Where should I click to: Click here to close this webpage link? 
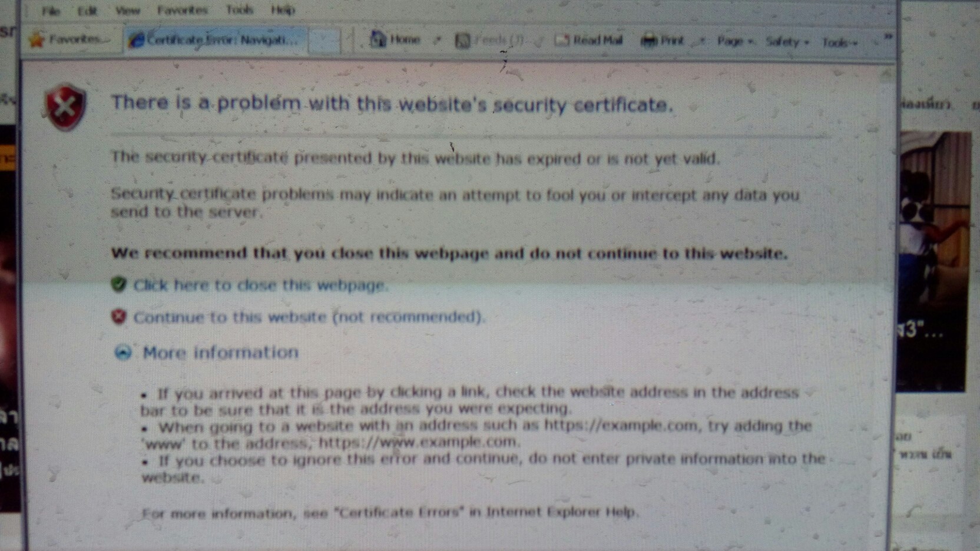tap(260, 286)
